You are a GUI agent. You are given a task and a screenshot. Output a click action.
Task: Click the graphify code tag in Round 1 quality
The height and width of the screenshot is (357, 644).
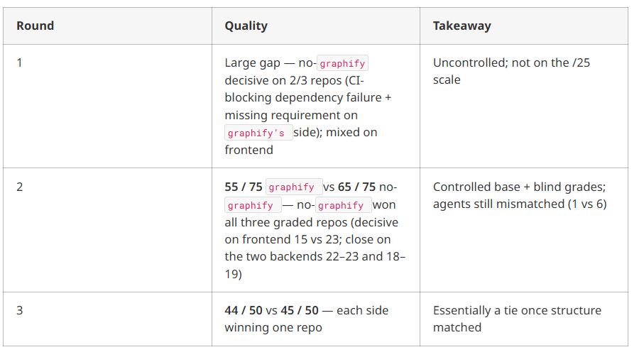(342, 63)
